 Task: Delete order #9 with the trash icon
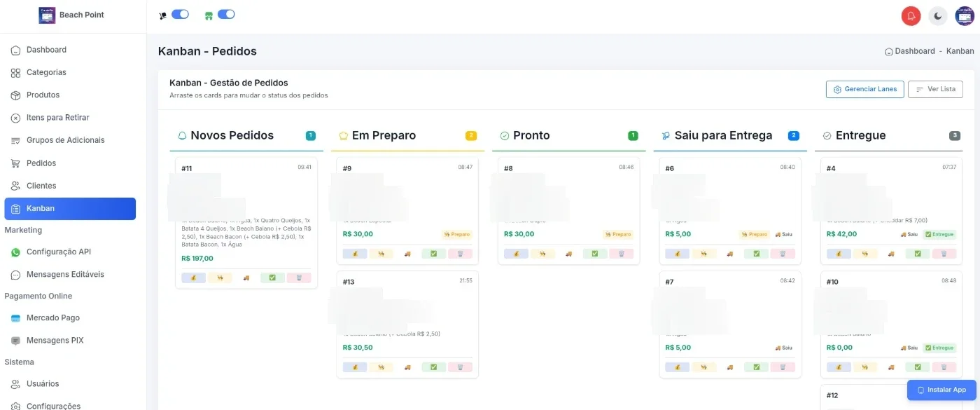click(461, 254)
